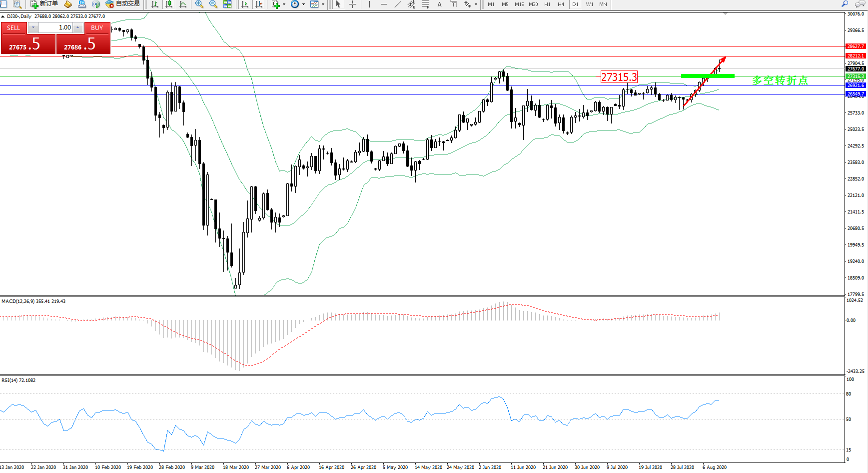Switch chart to candlestick display
This screenshot has width=868, height=473.
point(169,4)
